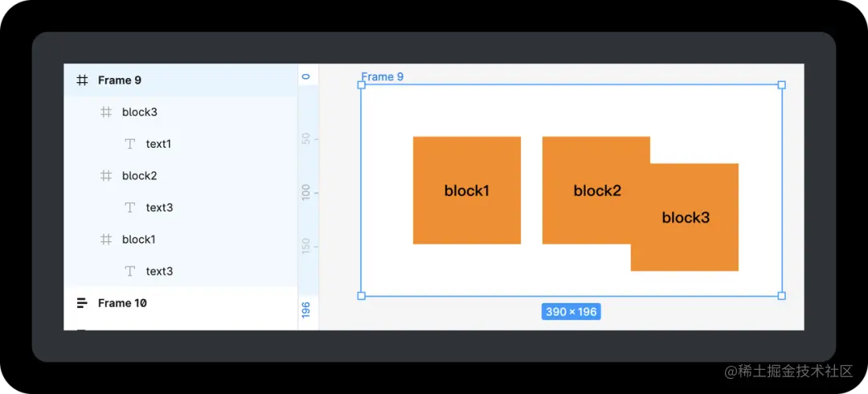Click the text icon beside text1 layer
The width and height of the screenshot is (868, 394).
coord(130,144)
